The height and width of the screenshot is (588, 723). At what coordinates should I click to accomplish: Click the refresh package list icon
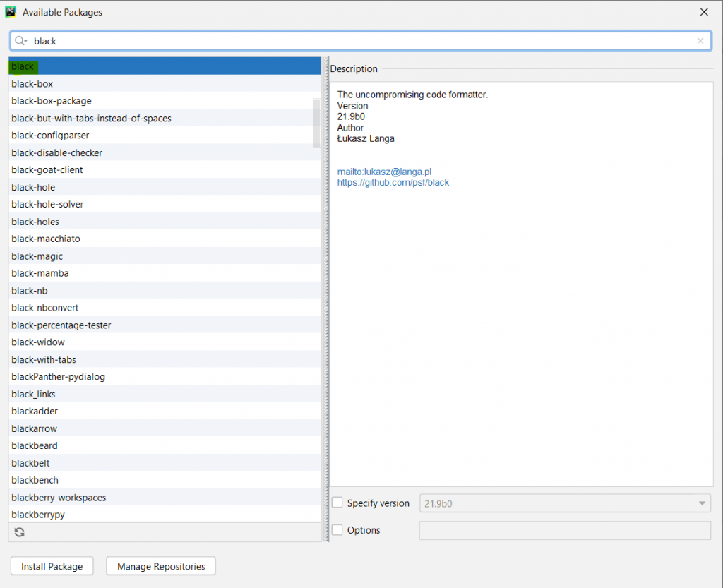[x=19, y=531]
